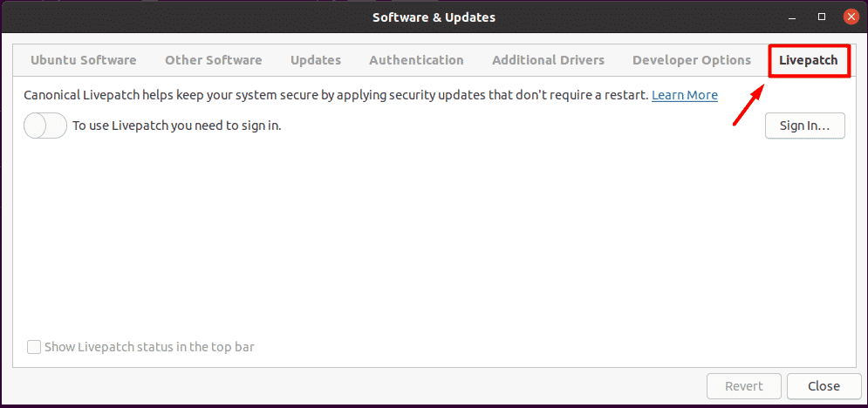
Task: Switch to the Developer Options tab
Action: (x=692, y=60)
